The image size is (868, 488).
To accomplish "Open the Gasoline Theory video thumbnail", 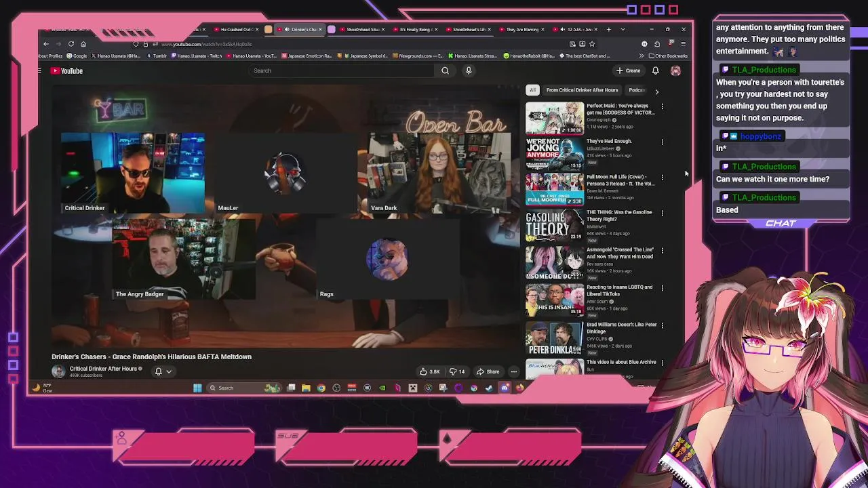I will pos(555,224).
